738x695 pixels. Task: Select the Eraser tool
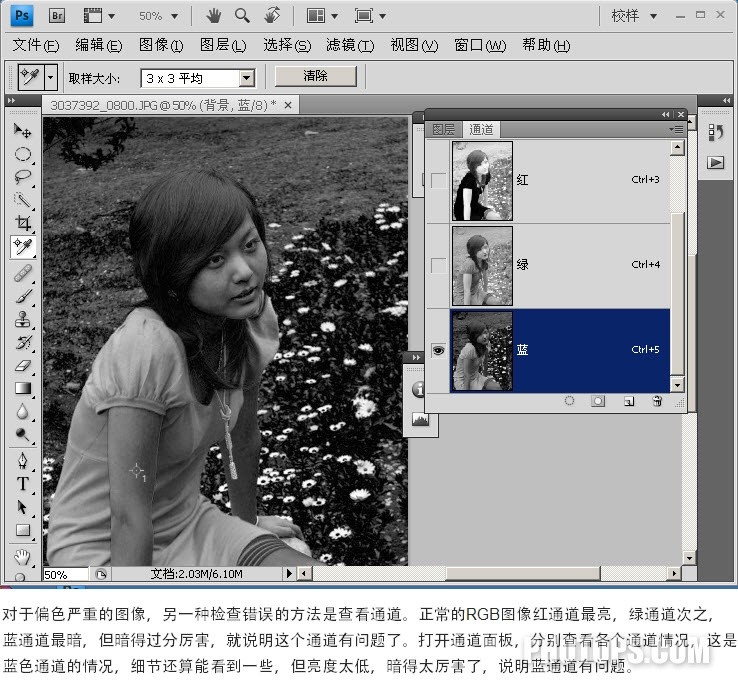click(x=22, y=366)
